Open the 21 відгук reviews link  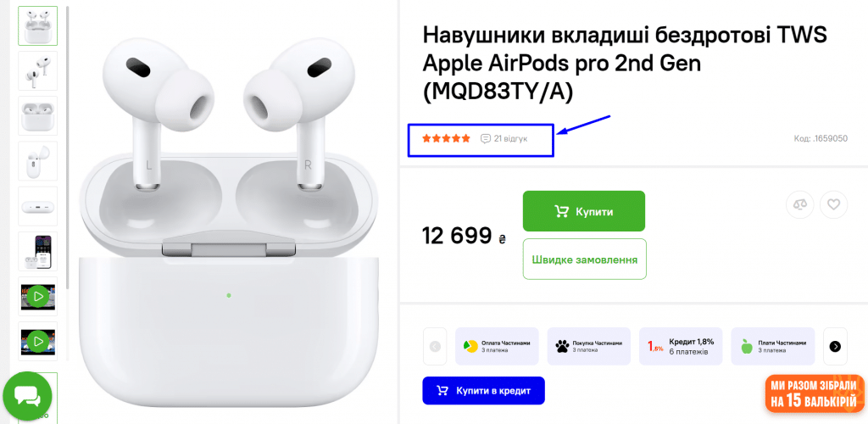click(x=504, y=138)
